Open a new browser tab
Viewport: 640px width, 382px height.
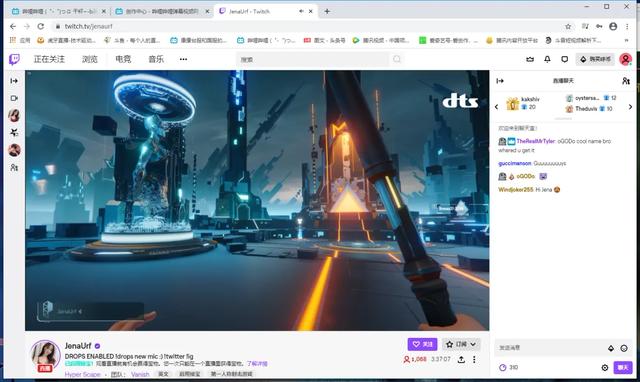pyautogui.click(x=327, y=11)
